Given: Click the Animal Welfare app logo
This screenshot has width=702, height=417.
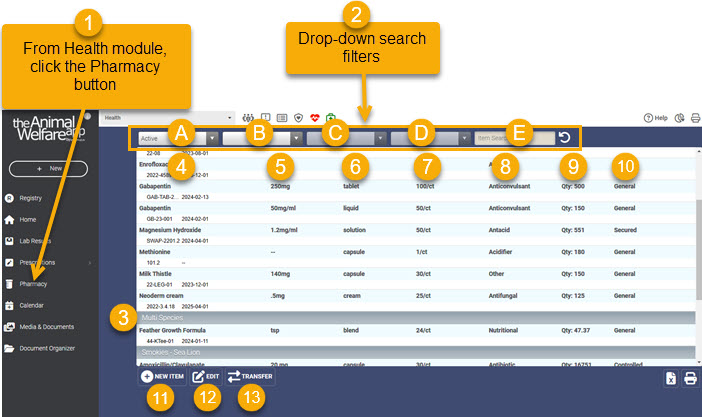Looking at the screenshot, I should tap(48, 129).
